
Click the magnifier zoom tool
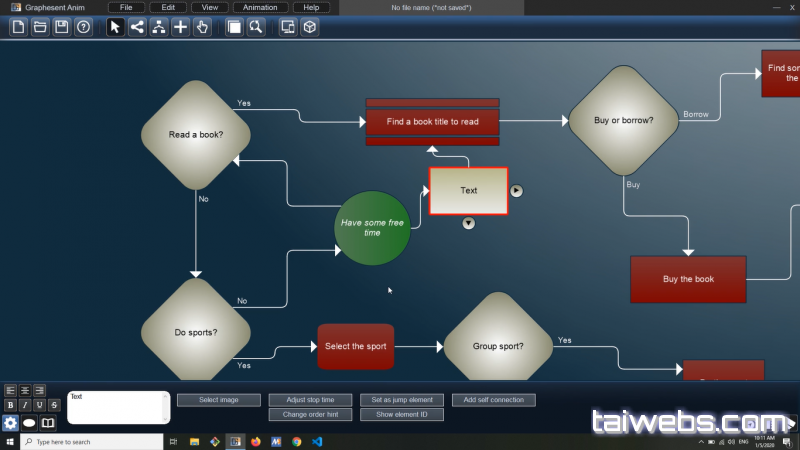[256, 27]
